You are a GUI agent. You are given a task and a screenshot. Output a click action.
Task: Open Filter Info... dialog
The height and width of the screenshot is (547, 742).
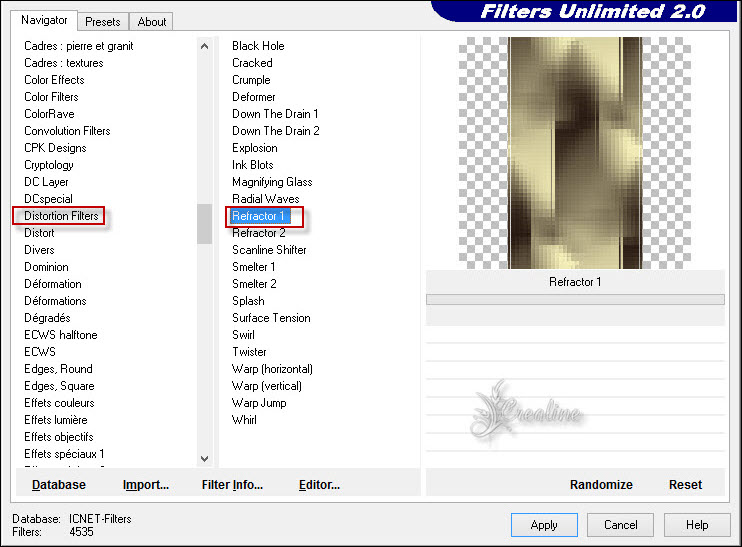click(232, 484)
